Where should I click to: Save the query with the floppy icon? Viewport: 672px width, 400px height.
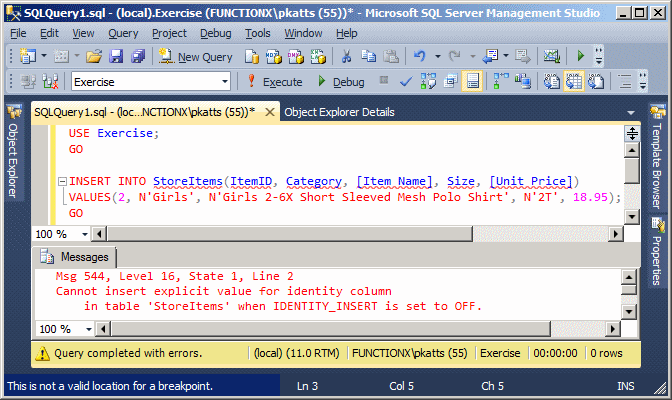(x=116, y=56)
